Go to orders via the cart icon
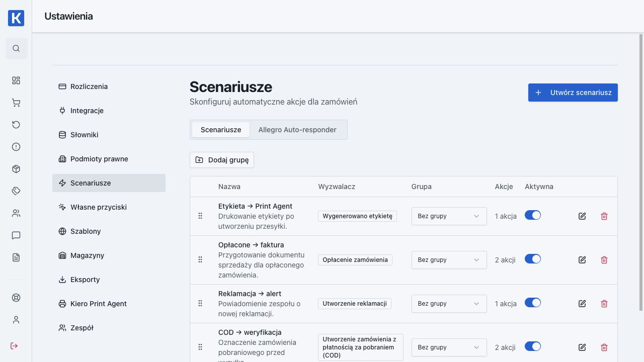The image size is (644, 362). pos(16,103)
